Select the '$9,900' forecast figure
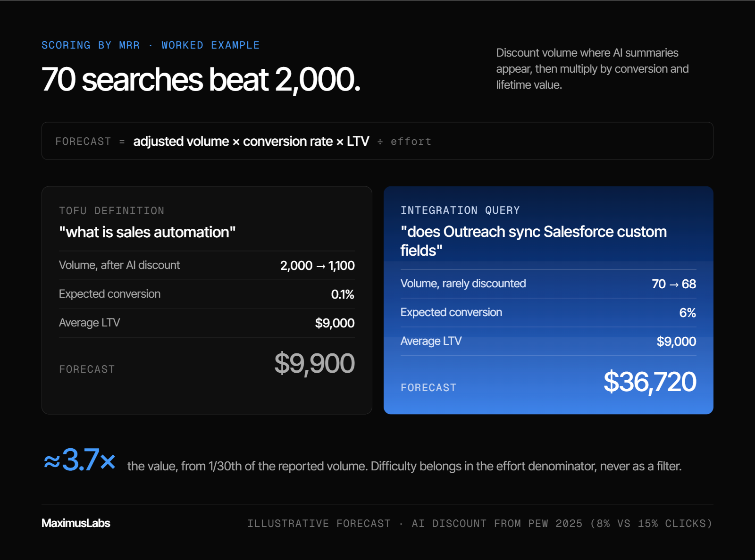 click(314, 363)
